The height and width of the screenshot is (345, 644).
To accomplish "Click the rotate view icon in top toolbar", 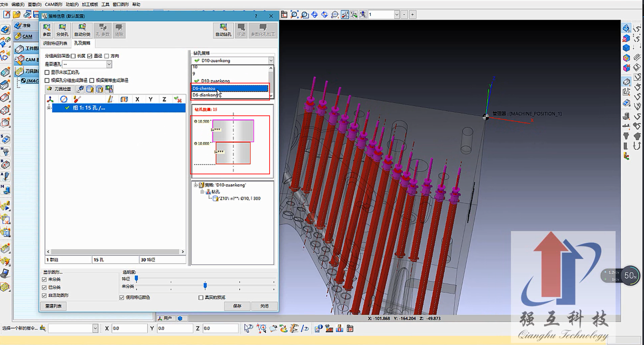I will (x=315, y=15).
